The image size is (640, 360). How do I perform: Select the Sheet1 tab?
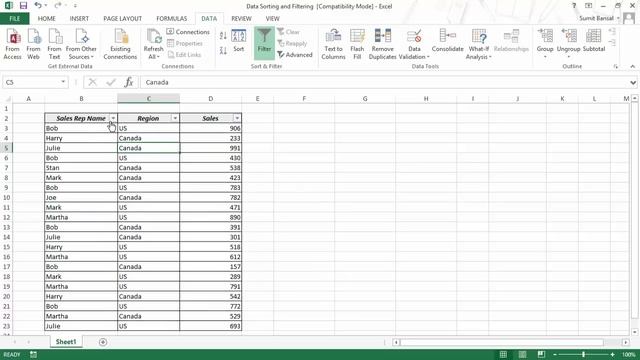pyautogui.click(x=66, y=342)
